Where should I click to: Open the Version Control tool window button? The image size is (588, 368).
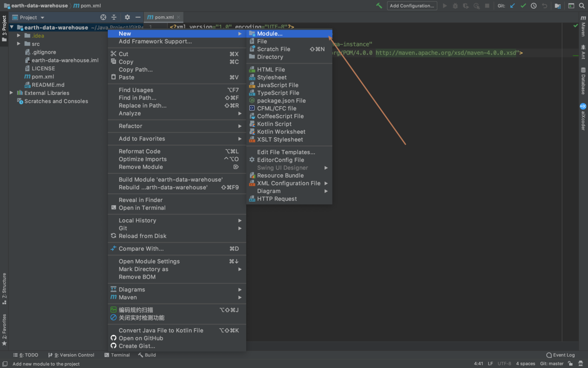[71, 355]
